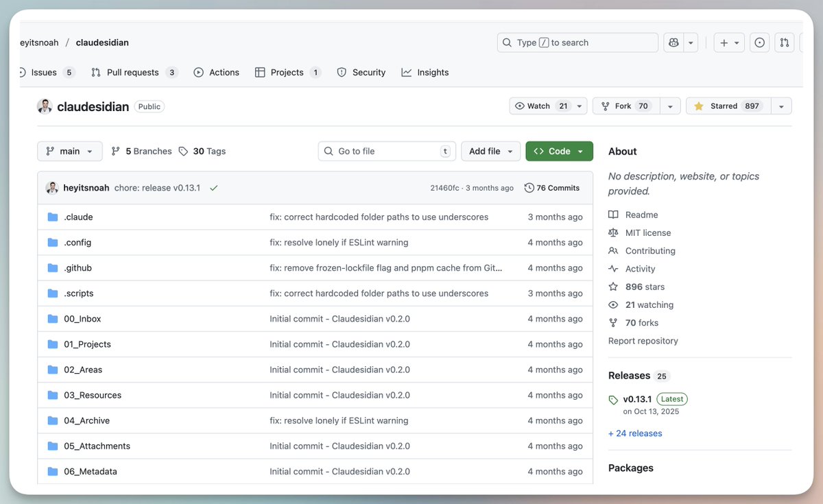Open the Security tab
This screenshot has width=823, height=504.
(361, 72)
